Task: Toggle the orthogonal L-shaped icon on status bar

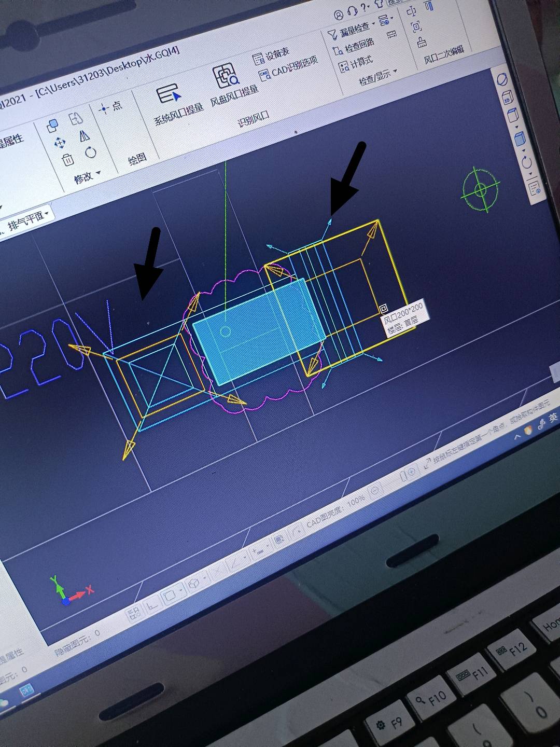Action: 151,605
